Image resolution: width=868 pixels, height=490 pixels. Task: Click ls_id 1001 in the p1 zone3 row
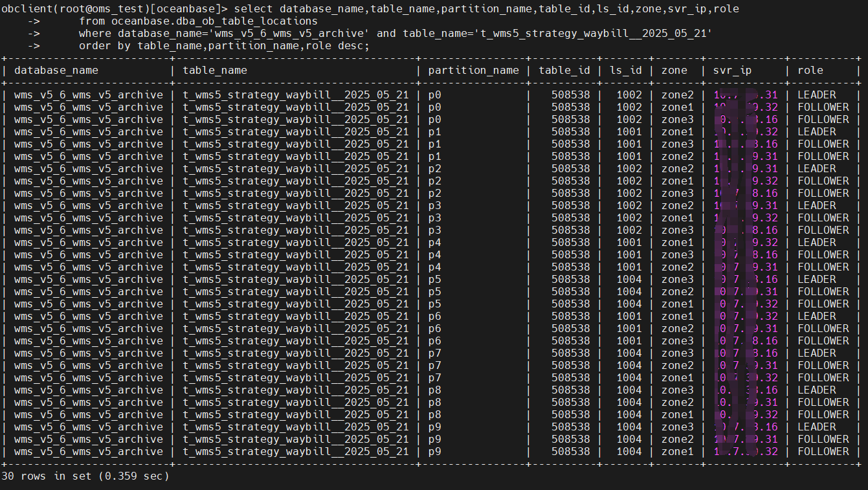(629, 144)
